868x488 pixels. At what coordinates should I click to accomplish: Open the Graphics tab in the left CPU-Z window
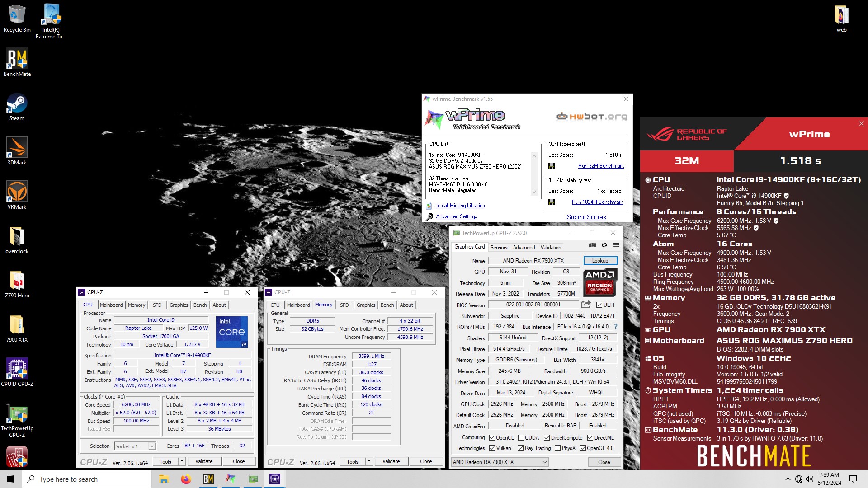coord(179,305)
